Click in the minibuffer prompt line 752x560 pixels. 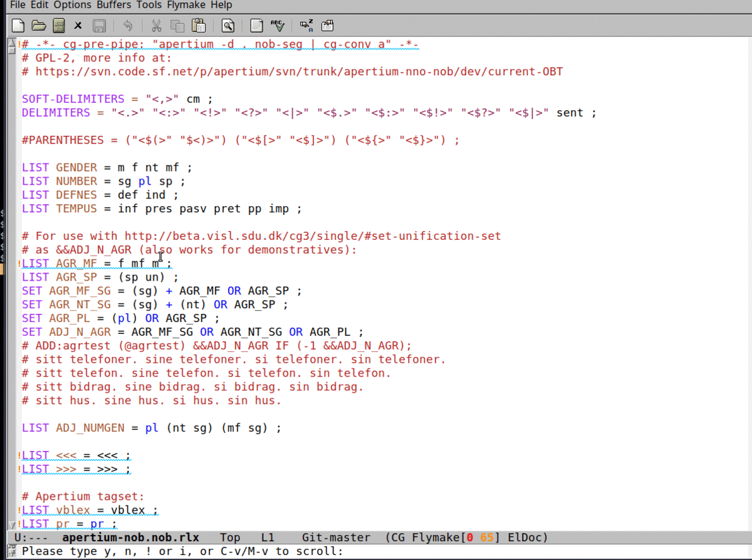coord(376,551)
